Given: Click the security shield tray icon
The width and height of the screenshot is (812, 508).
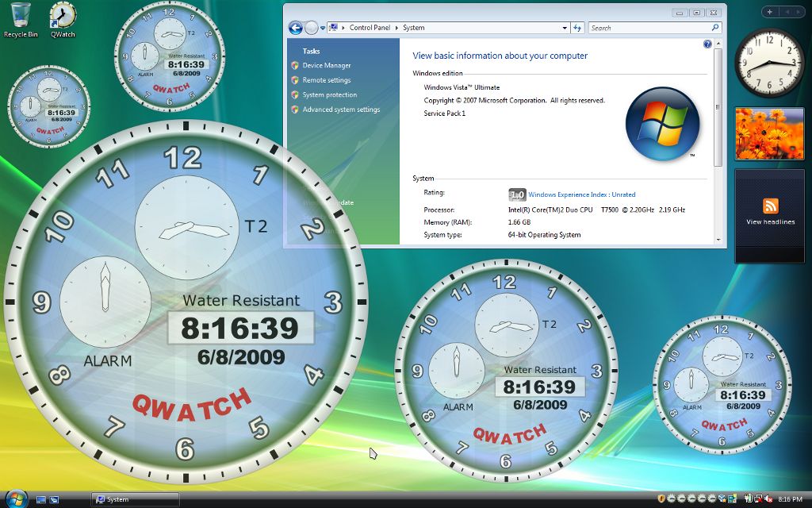Looking at the screenshot, I should 661,499.
